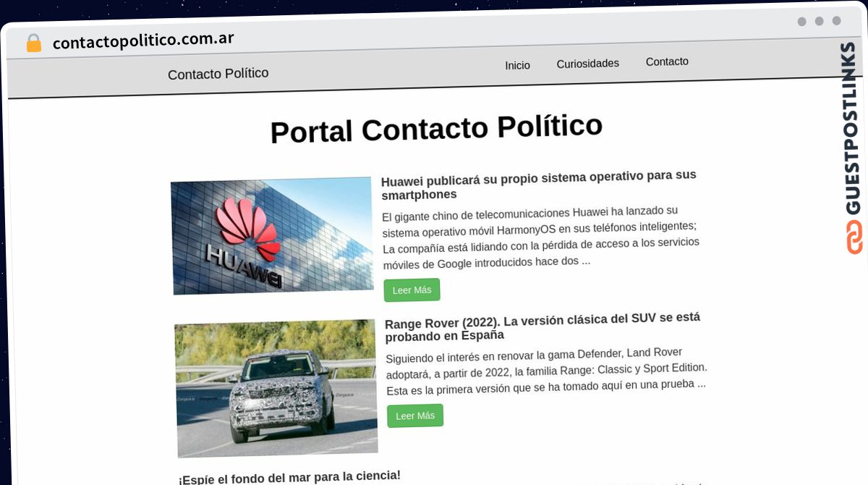Click the last gray window control dot
The width and height of the screenshot is (868, 485).
[836, 21]
